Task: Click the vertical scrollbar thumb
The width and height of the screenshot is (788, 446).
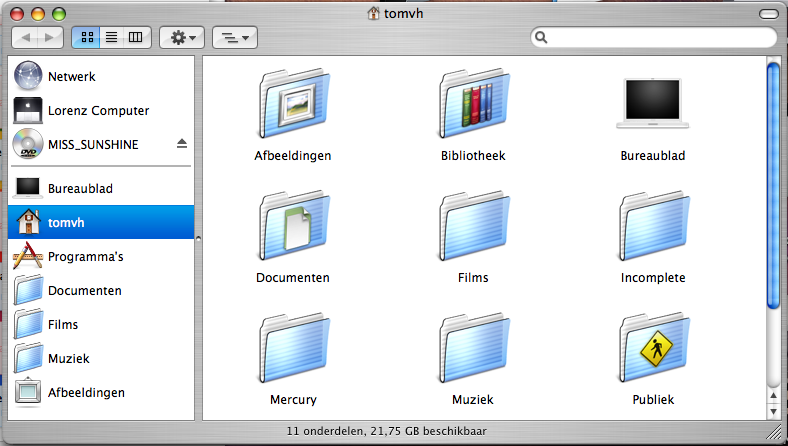Action: [773, 186]
